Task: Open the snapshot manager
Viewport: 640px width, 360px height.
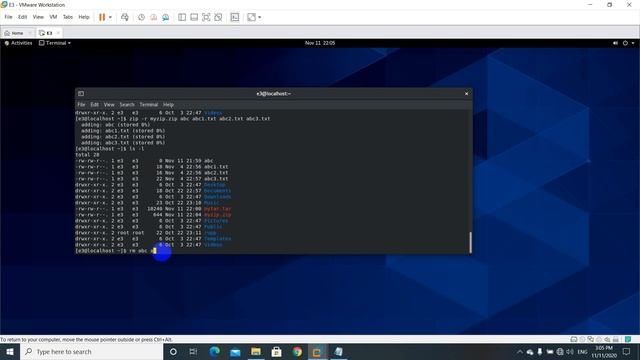Action: pos(166,17)
